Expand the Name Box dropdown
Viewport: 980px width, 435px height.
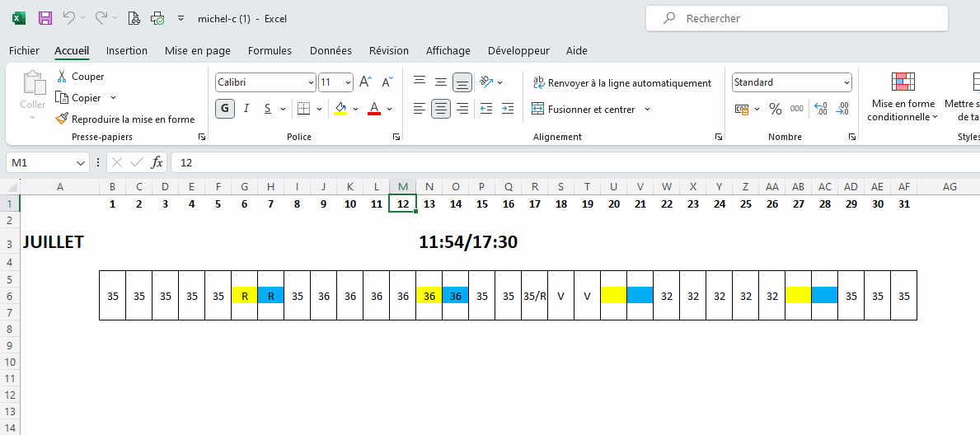(81, 162)
